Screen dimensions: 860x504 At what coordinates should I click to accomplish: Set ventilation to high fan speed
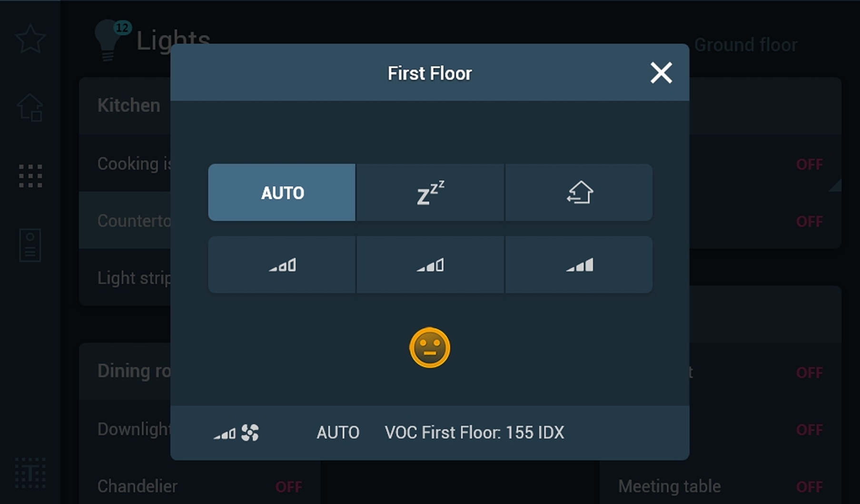[x=579, y=265]
